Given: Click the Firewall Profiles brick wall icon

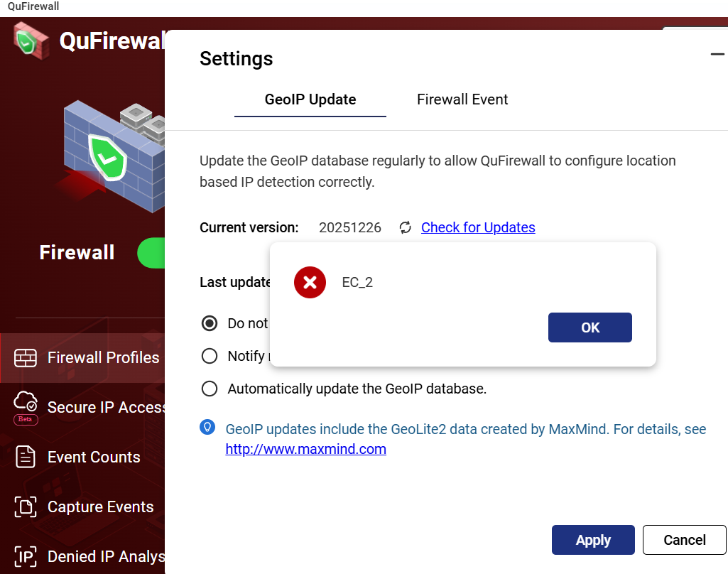Looking at the screenshot, I should pos(26,357).
